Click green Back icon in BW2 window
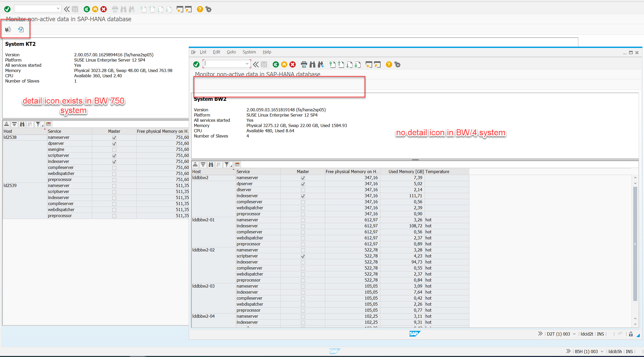644x357 pixels. pos(276,64)
